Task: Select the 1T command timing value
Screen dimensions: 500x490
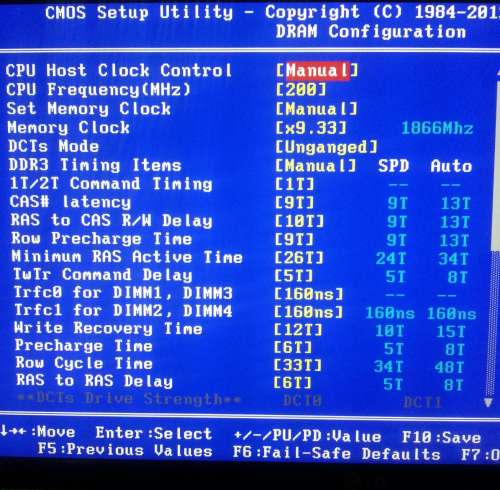Action: pos(294,184)
